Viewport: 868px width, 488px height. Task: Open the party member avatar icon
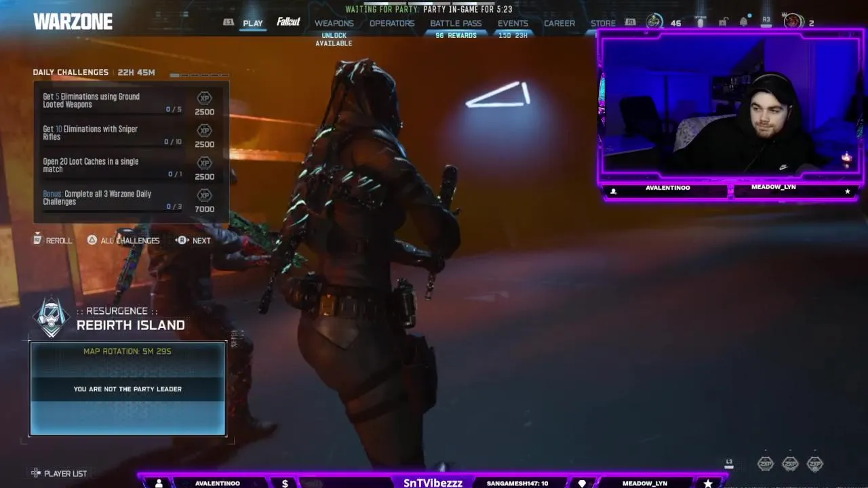[793, 22]
